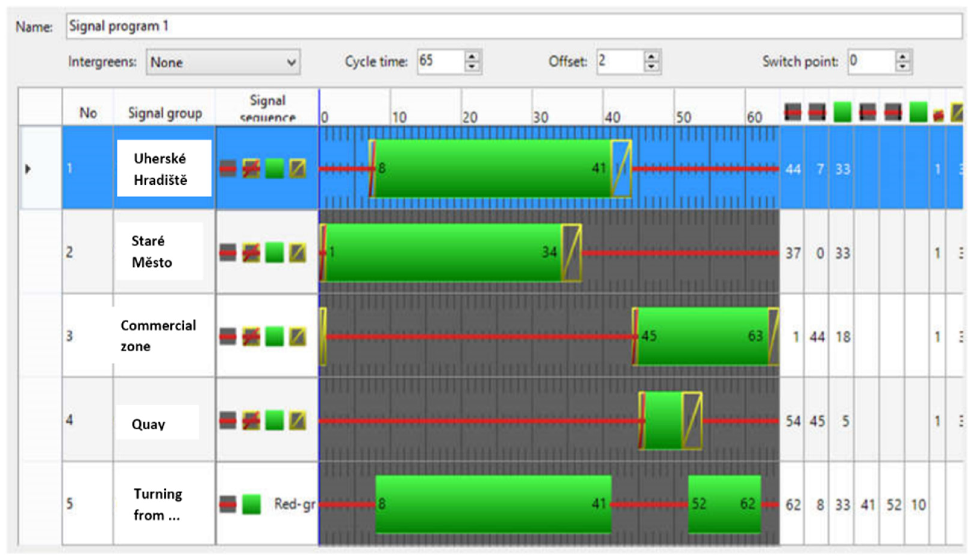Decrease Offset with down arrow
973x560 pixels.
click(651, 66)
